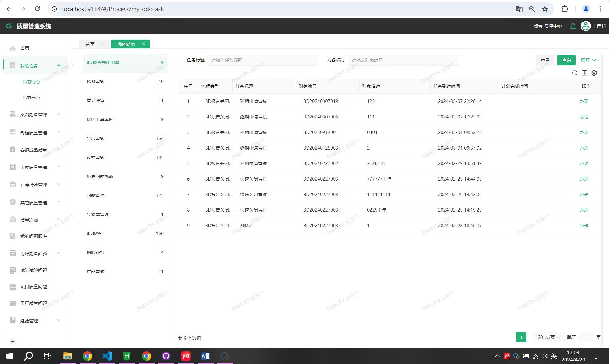Expand the search filters with 展开
The width and height of the screenshot is (609, 364).
pos(588,60)
